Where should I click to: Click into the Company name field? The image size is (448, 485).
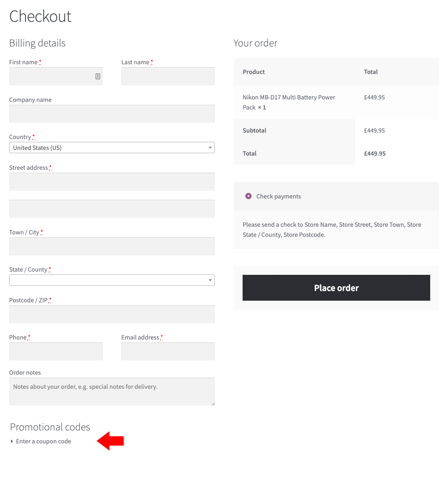click(112, 114)
